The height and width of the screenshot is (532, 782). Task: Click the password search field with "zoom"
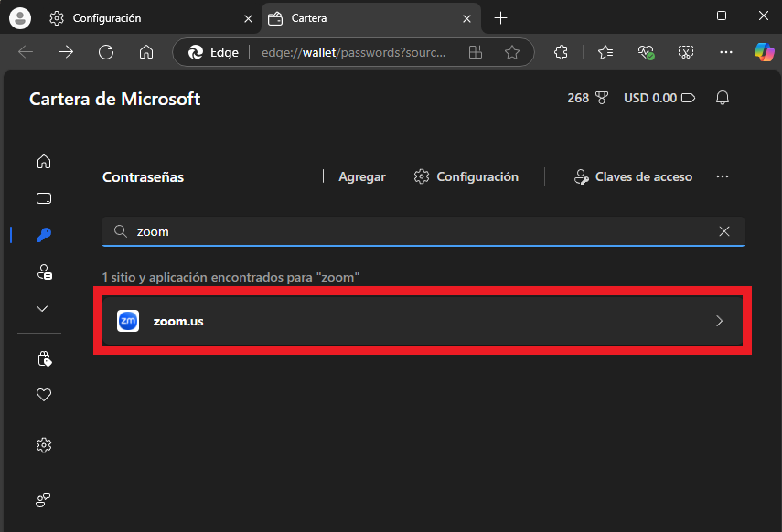click(423, 231)
